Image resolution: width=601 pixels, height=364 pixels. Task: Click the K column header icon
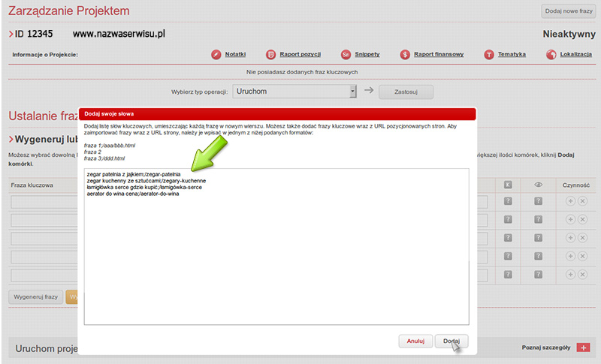(508, 184)
